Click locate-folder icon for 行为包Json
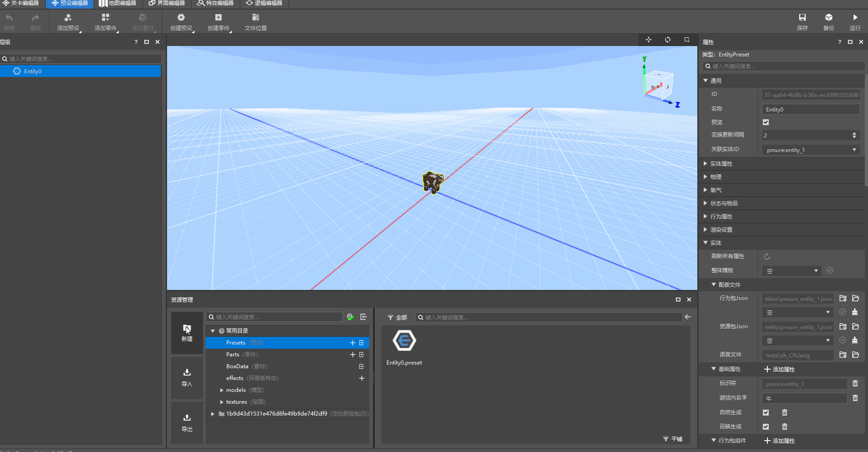This screenshot has height=452, width=868. point(843,299)
